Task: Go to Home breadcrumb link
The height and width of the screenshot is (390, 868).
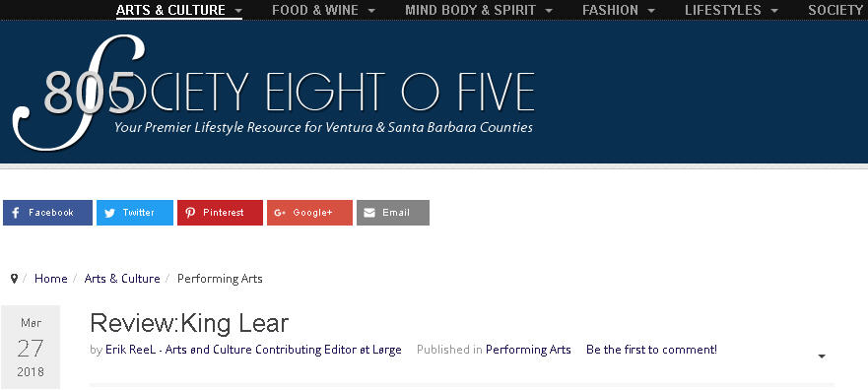Action: tap(51, 279)
